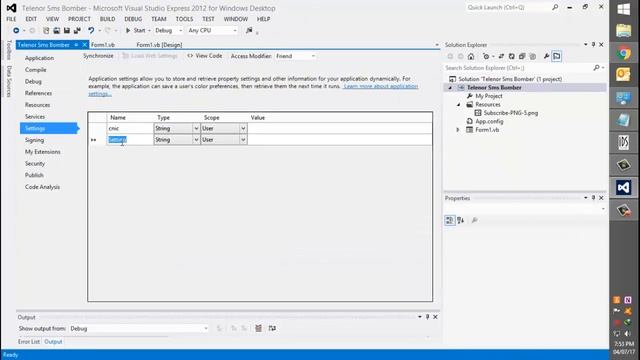The image size is (640, 360).
Task: Open the Scope dropdown for cnic row
Action: click(243, 128)
